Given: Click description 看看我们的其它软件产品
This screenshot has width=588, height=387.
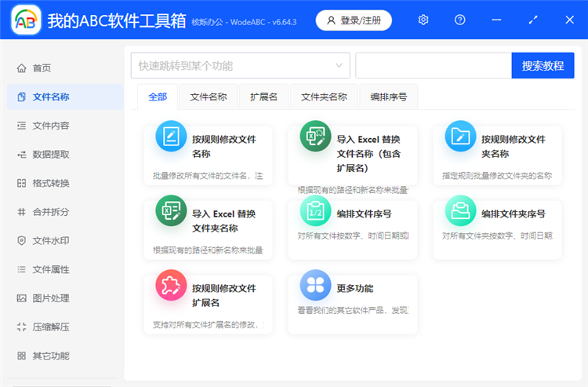Looking at the screenshot, I should coord(353,310).
